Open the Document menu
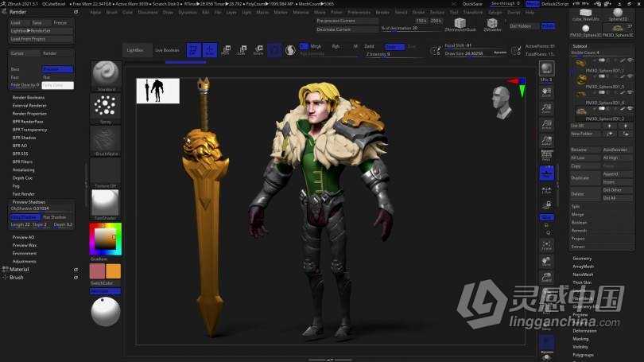Image resolution: width=644 pixels, height=362 pixels. (148, 12)
